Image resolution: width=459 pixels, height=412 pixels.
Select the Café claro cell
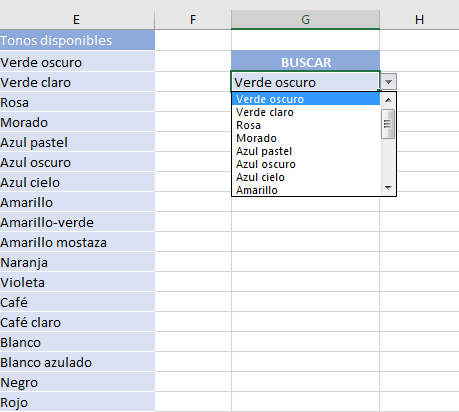tap(77, 321)
